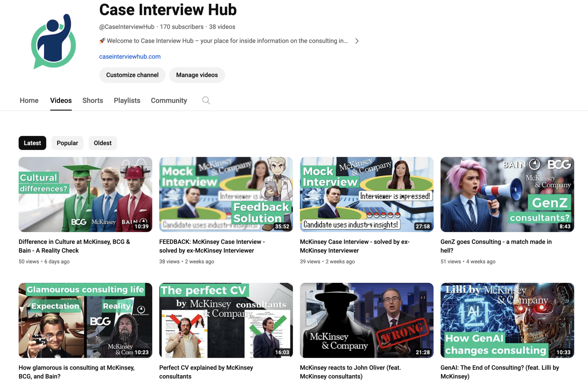The image size is (588, 382).
Task: Click title How glamorous is consulting at McKinsey
Action: pyautogui.click(x=77, y=372)
